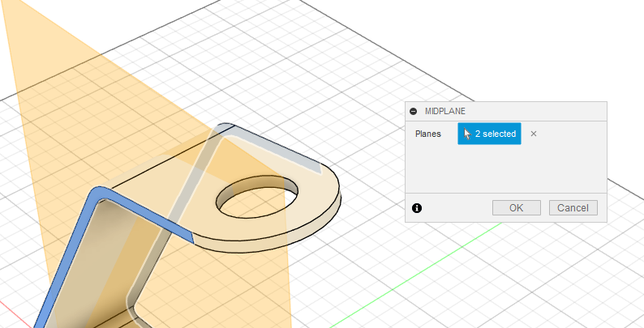Click the empty area inside MIDPLANE dialog
The image size is (644, 328).
pyautogui.click(x=503, y=170)
